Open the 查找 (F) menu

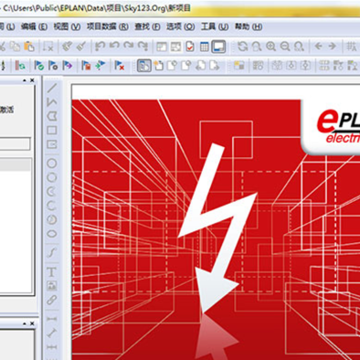147,27
